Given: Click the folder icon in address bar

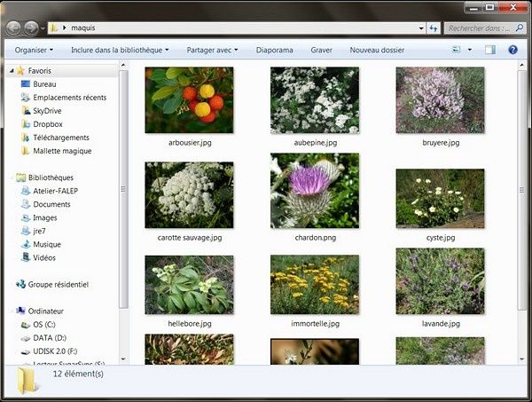Looking at the screenshot, I should 53,28.
